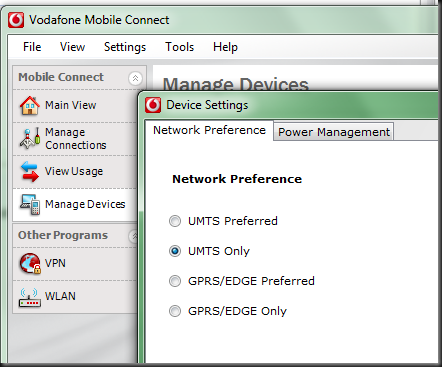442x367 pixels.
Task: Select the Manage Devices laptop icon
Action: [30, 204]
